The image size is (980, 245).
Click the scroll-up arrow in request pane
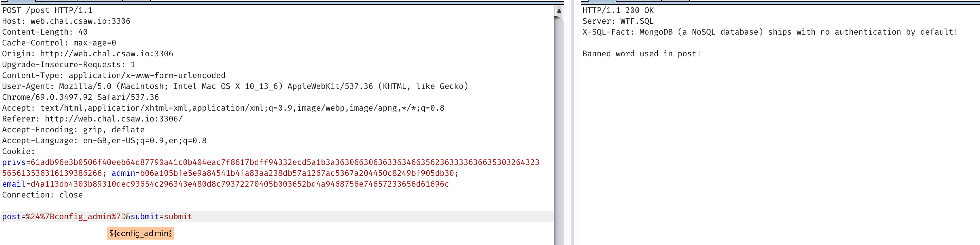(559, 11)
